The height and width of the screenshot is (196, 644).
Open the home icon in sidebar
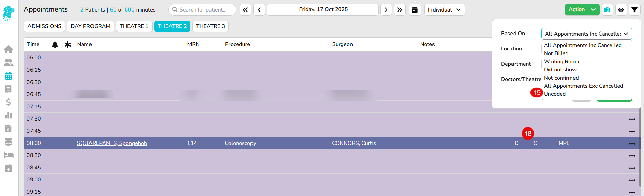click(8, 49)
